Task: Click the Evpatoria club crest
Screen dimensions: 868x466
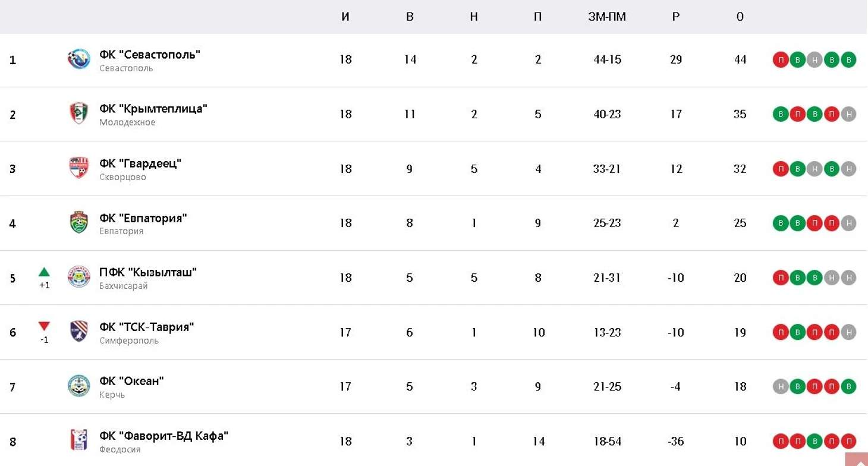Action: tap(79, 222)
